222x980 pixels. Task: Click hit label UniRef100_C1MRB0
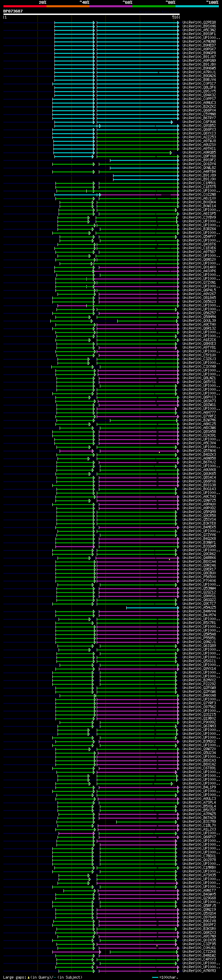(199, 867)
